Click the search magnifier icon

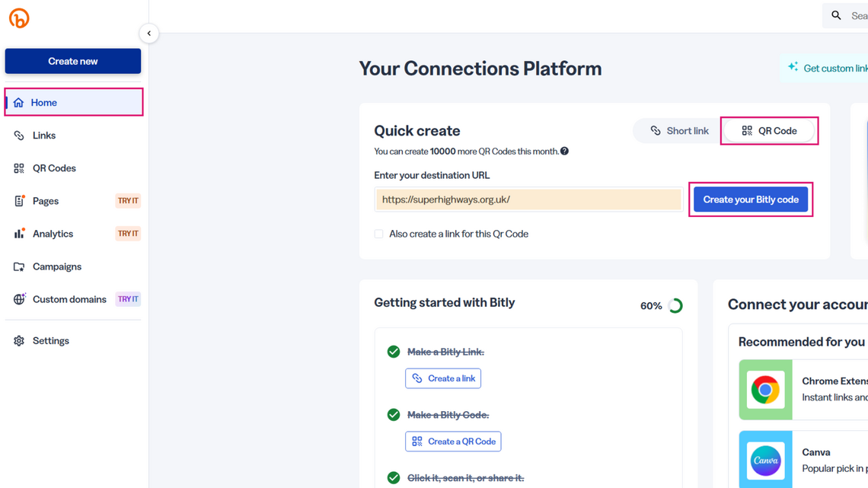coord(836,16)
